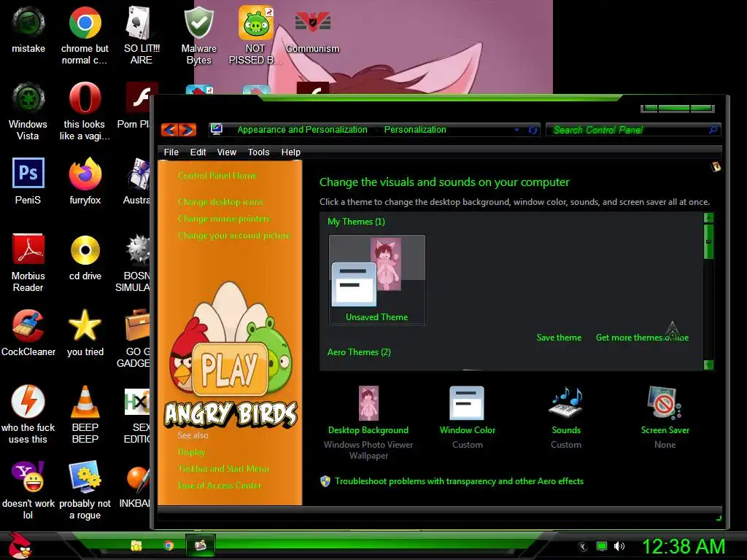Open the Edit menu
Screen dimensions: 747x560
[x=198, y=152]
